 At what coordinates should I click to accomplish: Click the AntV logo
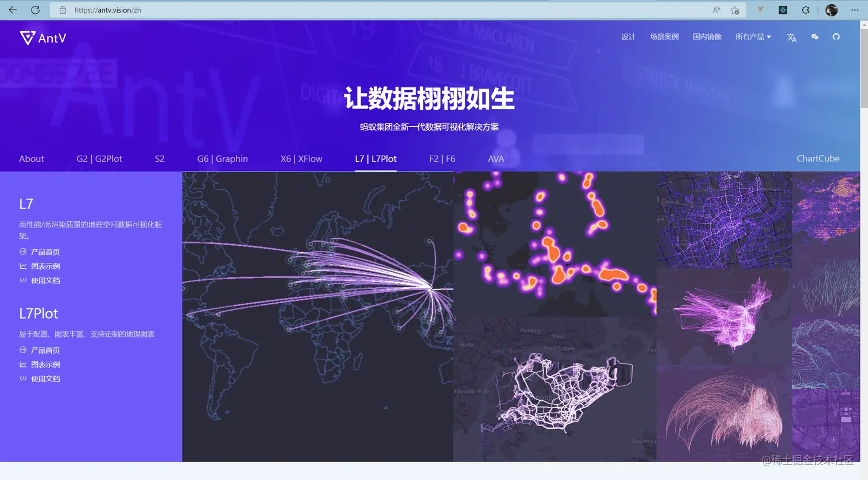coord(43,38)
